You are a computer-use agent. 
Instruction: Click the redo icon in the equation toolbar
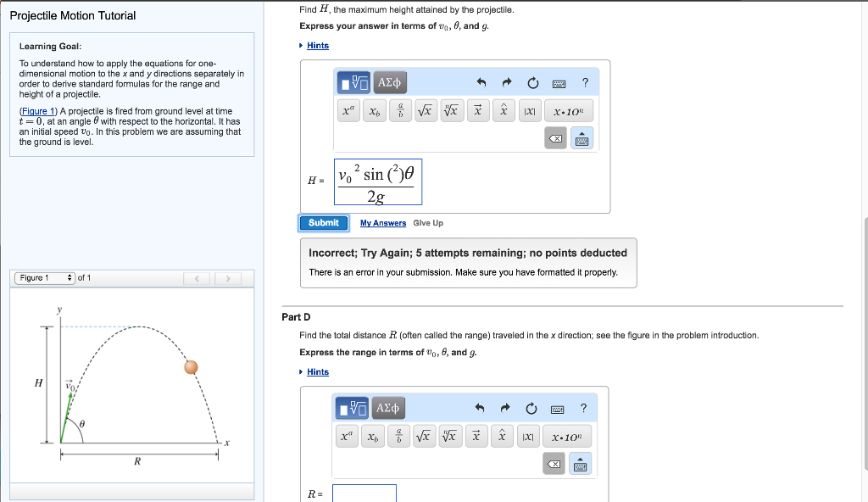(506, 82)
